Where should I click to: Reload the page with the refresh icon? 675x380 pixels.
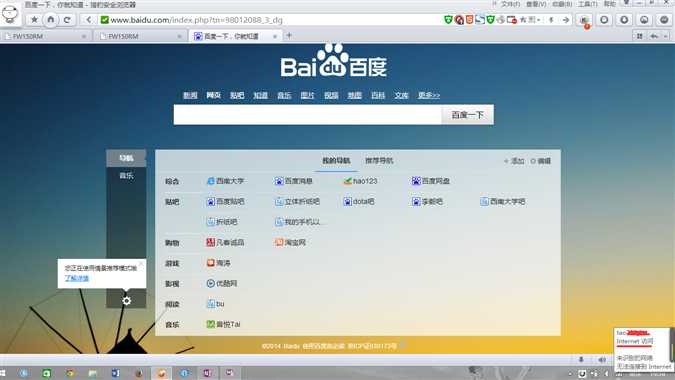click(x=67, y=19)
